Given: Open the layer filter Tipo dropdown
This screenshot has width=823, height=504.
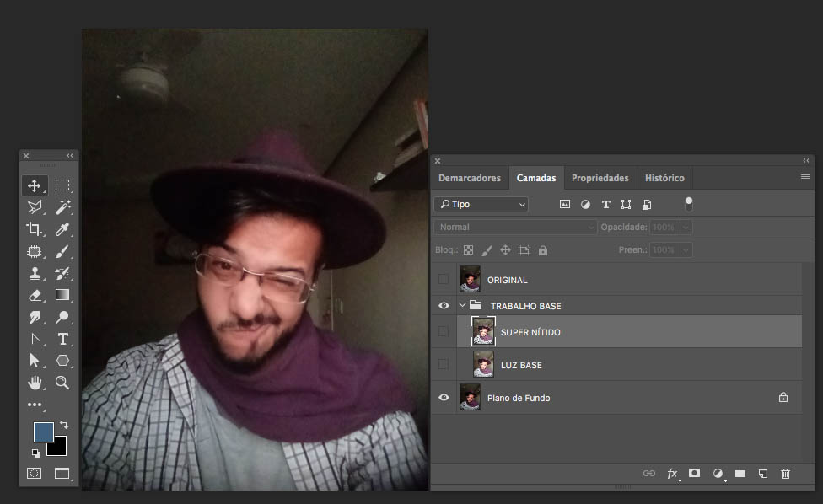Looking at the screenshot, I should click(x=481, y=204).
